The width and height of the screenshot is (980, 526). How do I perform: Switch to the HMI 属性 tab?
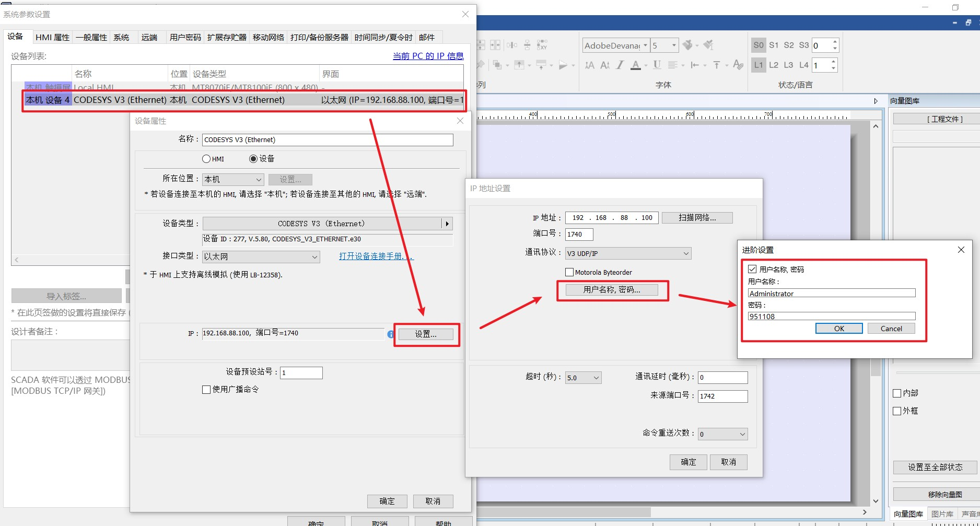point(52,38)
